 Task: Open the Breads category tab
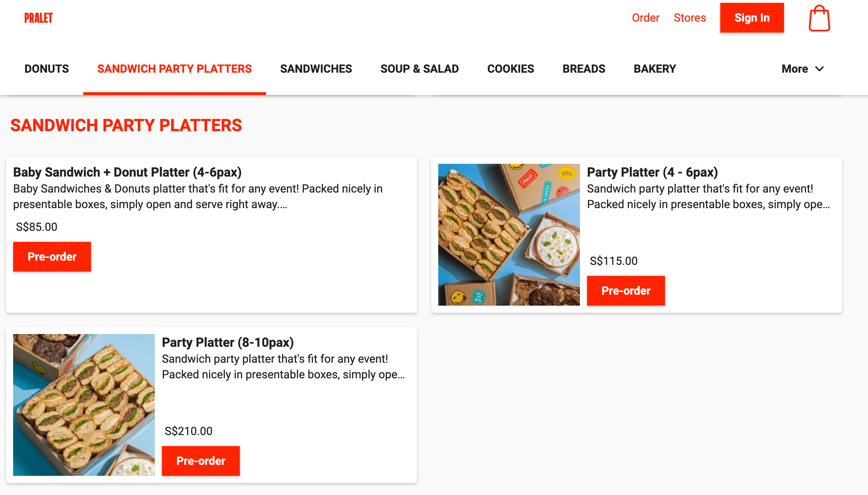(584, 69)
